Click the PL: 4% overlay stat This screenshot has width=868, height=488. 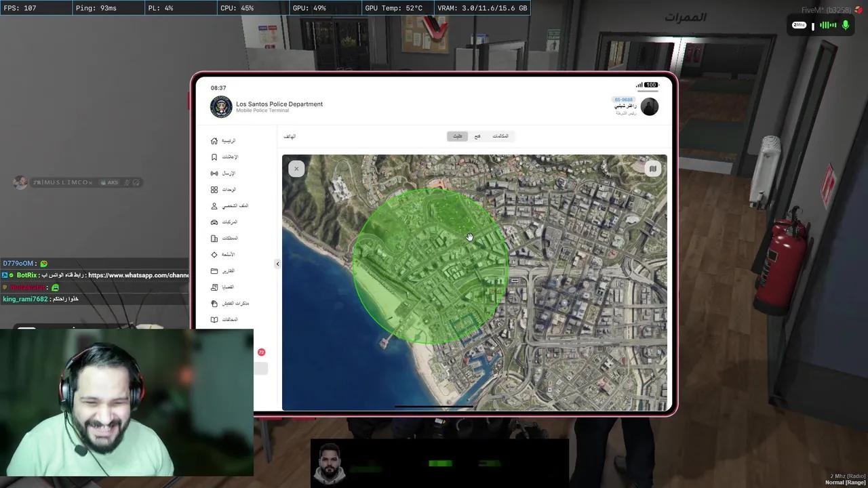tap(160, 8)
